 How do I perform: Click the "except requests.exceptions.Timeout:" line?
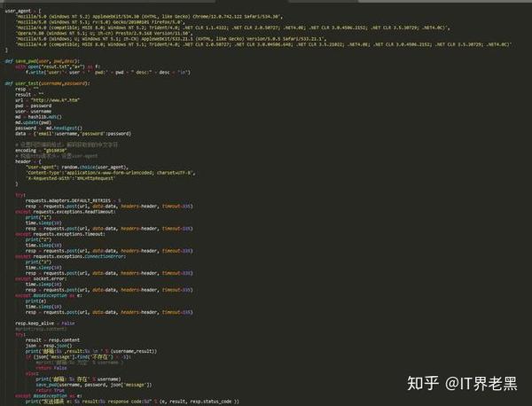pyautogui.click(x=60, y=234)
